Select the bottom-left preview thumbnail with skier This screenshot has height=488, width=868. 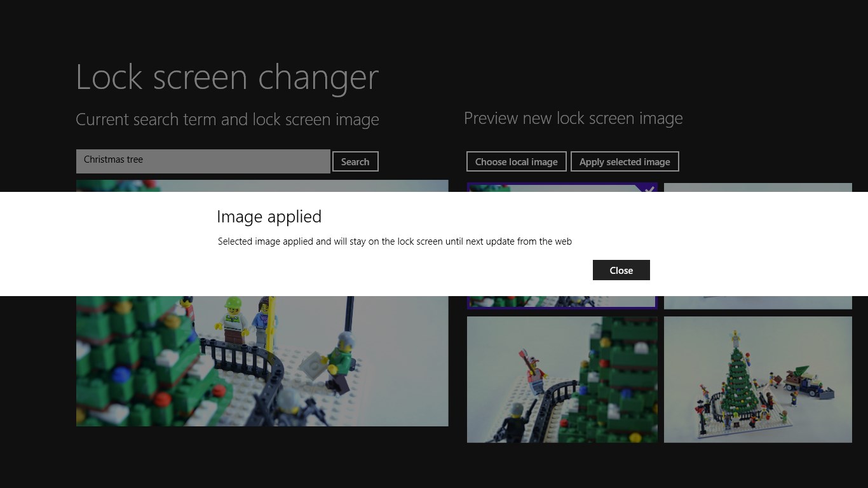click(562, 379)
